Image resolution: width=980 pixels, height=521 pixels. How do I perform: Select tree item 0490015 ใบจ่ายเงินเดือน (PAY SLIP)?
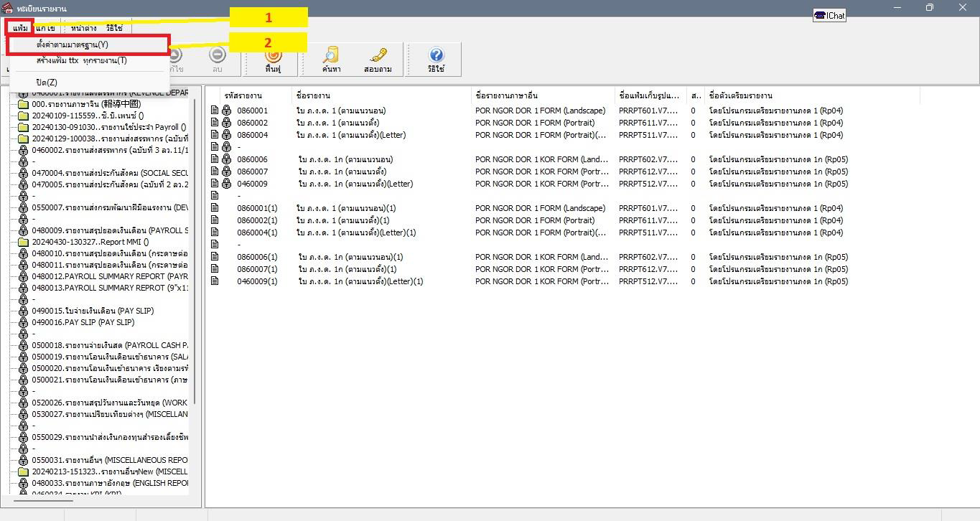(x=92, y=311)
